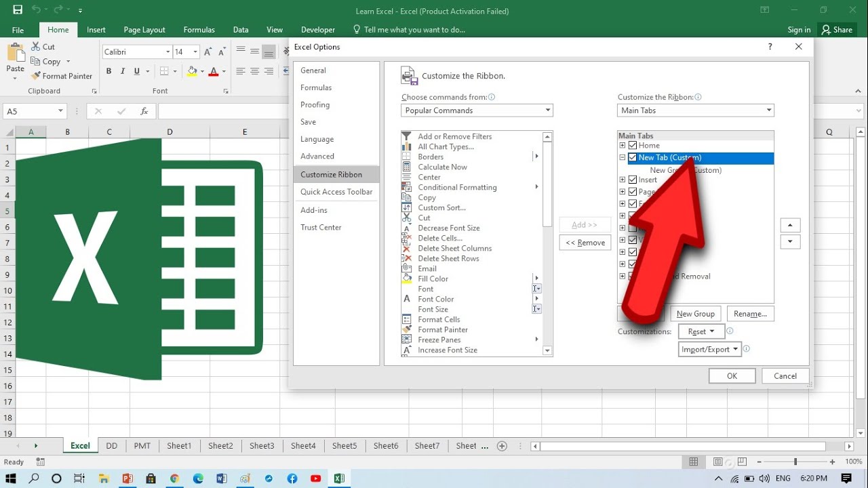Click the Tell me what you want search
Viewport: 868px width, 488px height.
tap(409, 30)
